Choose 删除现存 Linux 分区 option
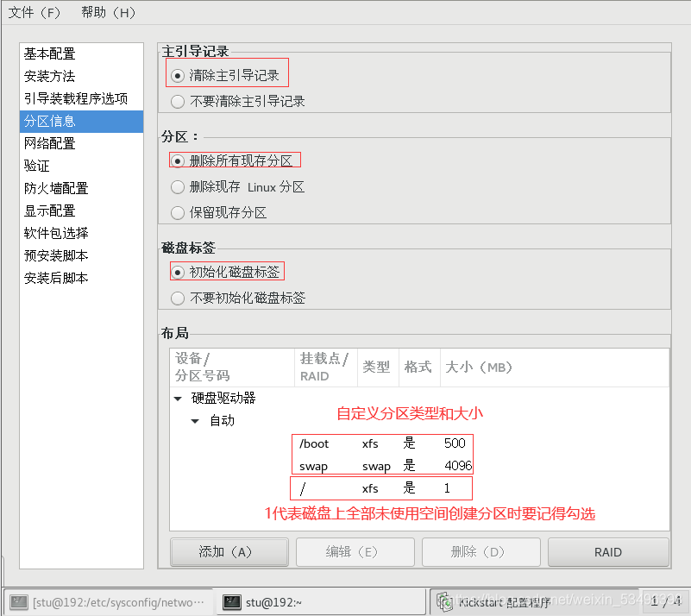Image resolution: width=691 pixels, height=616 pixels. coord(178,187)
